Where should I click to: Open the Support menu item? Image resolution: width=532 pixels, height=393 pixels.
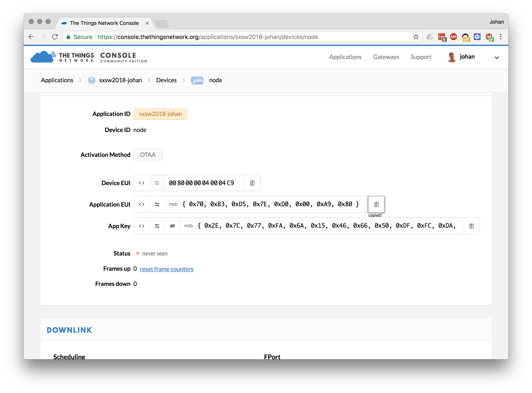click(x=420, y=57)
